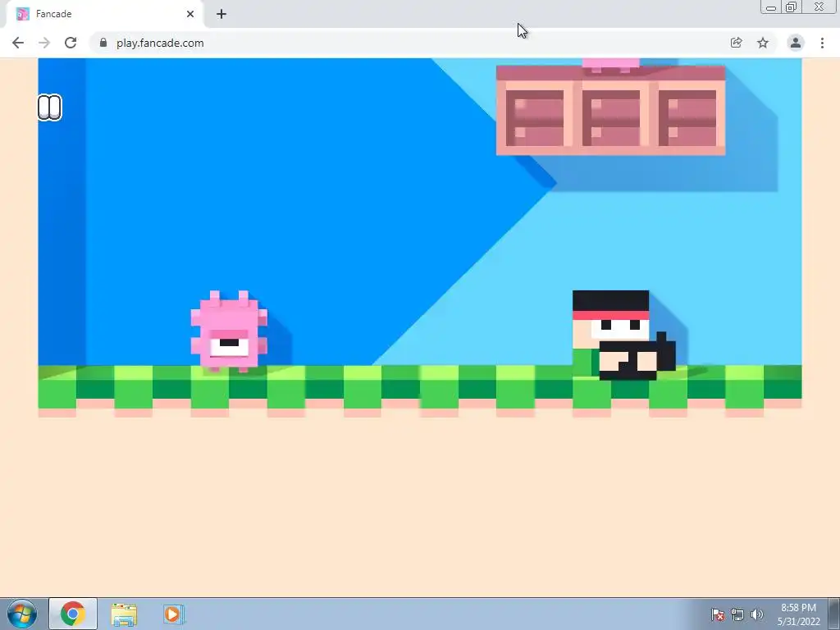Reload the Fancade page
The height and width of the screenshot is (630, 840).
[71, 43]
